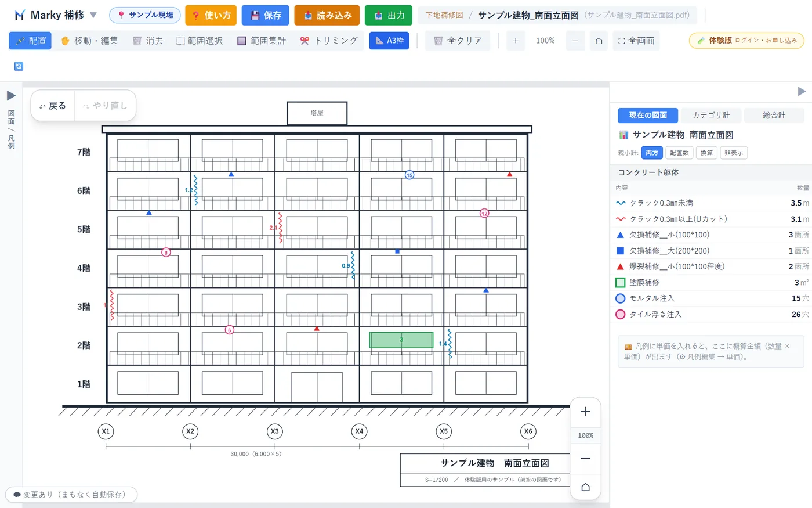Collapse the right summary panel arrow
This screenshot has width=812, height=508.
coord(802,91)
